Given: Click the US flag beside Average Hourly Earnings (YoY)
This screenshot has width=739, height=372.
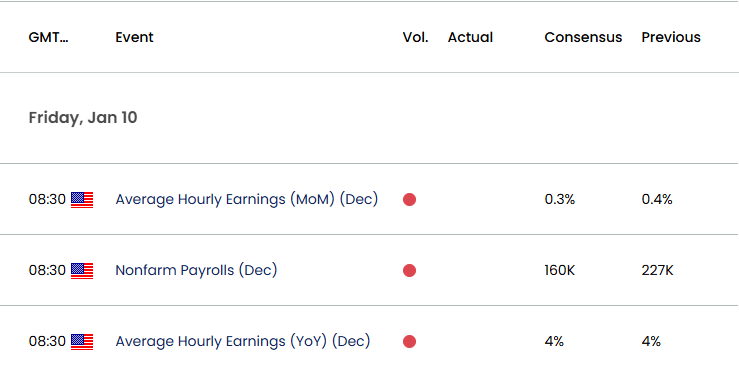Looking at the screenshot, I should (x=82, y=342).
